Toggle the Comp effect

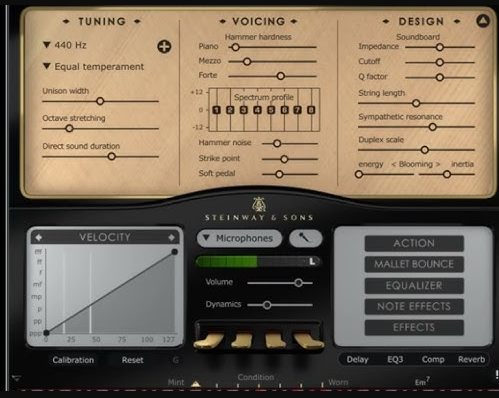433,359
